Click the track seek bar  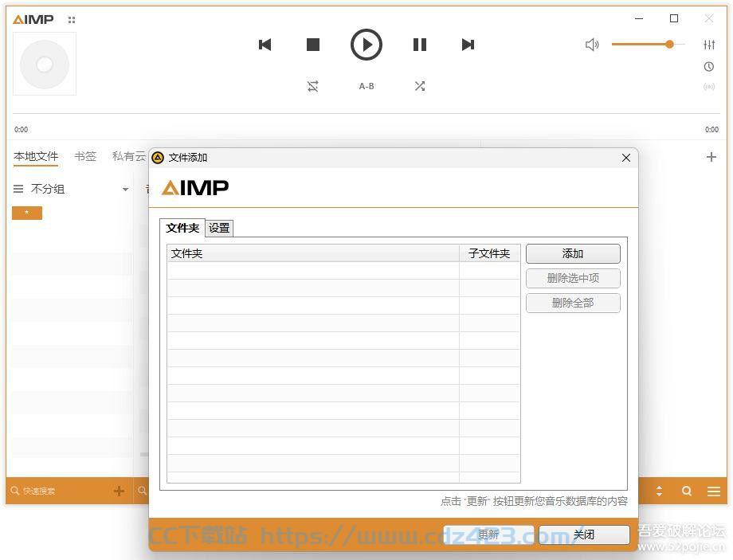tap(366, 114)
